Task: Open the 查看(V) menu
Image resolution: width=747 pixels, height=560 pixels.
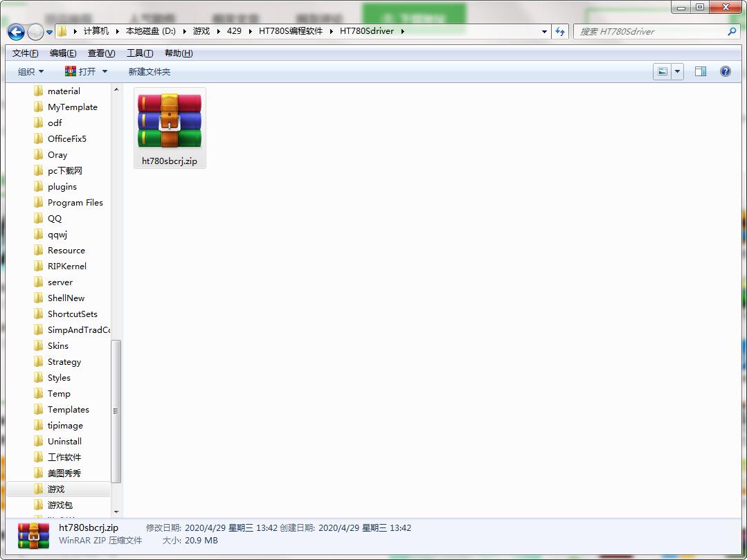Action: [x=102, y=53]
